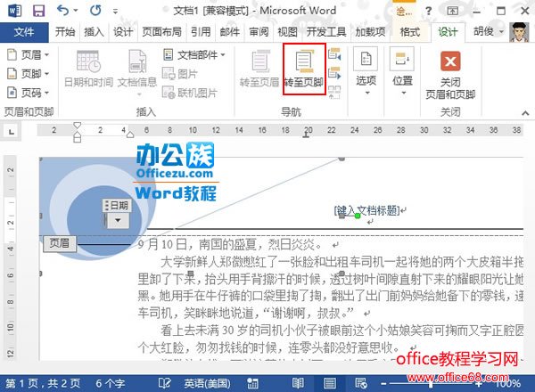Open the 开发工具 tab
Image resolution: width=535 pixels, height=392 pixels.
coord(326,32)
